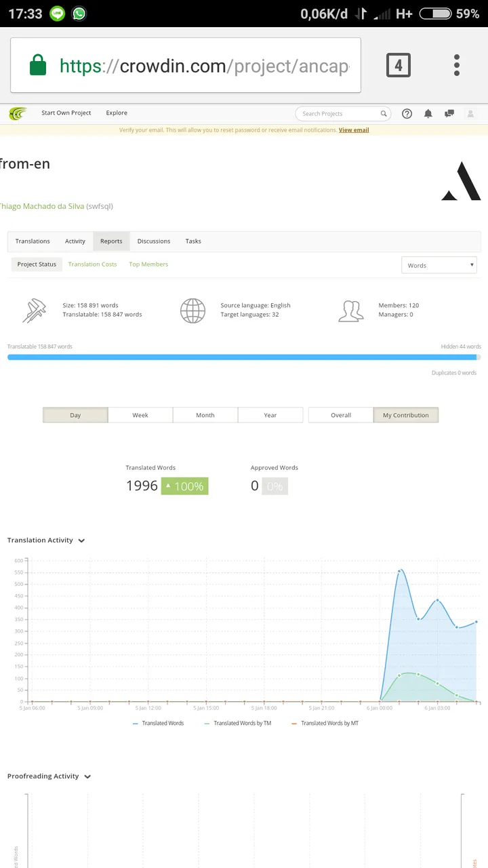Click the project logo image

tap(461, 181)
